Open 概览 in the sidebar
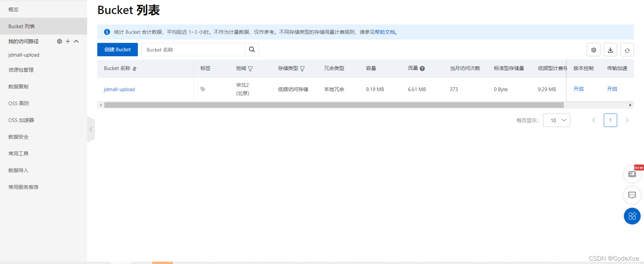Image resolution: width=644 pixels, height=264 pixels. (x=13, y=9)
